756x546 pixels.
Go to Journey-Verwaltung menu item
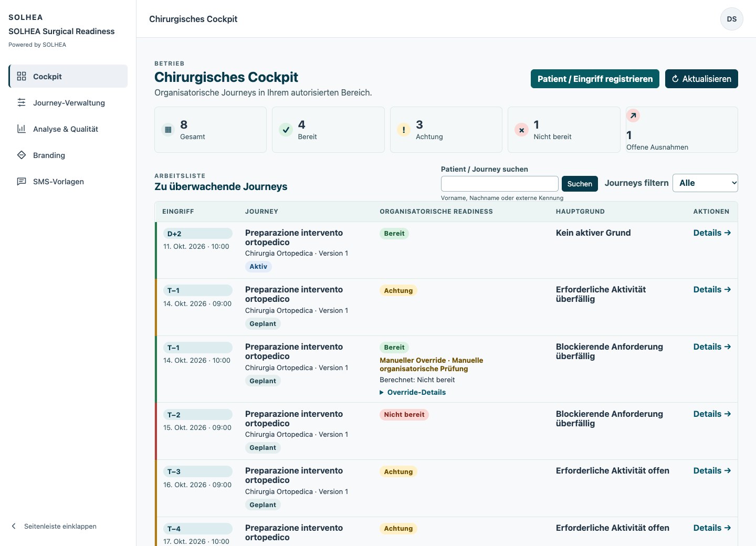click(68, 102)
